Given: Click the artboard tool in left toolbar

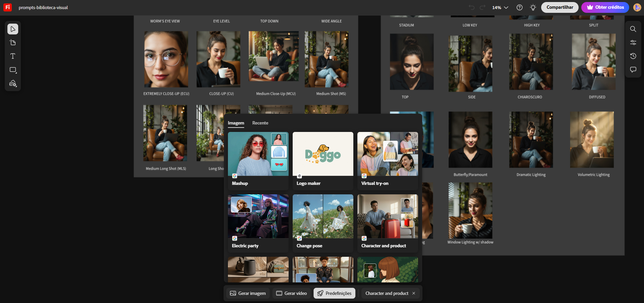Looking at the screenshot, I should [x=13, y=43].
